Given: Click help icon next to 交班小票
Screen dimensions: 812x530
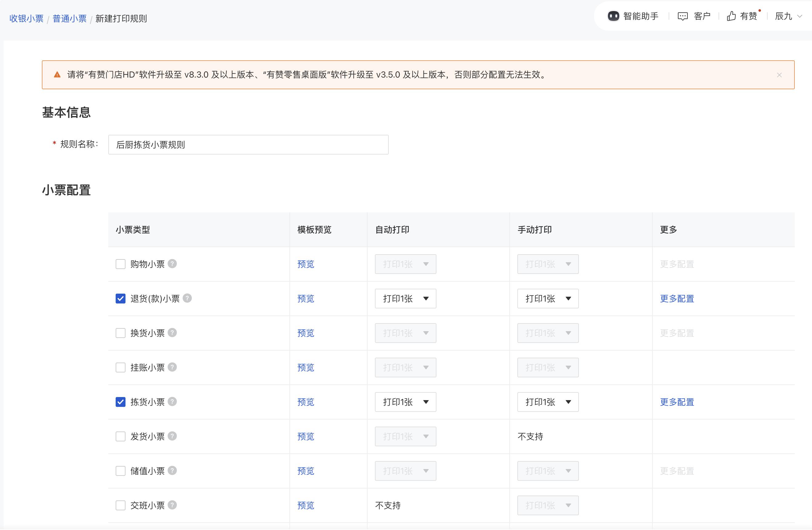Looking at the screenshot, I should 172,505.
